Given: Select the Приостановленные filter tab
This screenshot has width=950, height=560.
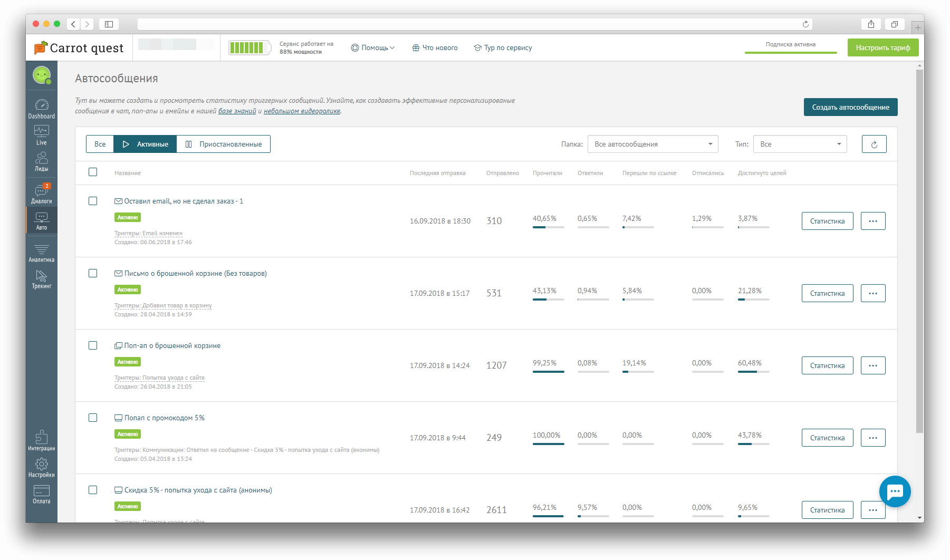Looking at the screenshot, I should pyautogui.click(x=224, y=144).
